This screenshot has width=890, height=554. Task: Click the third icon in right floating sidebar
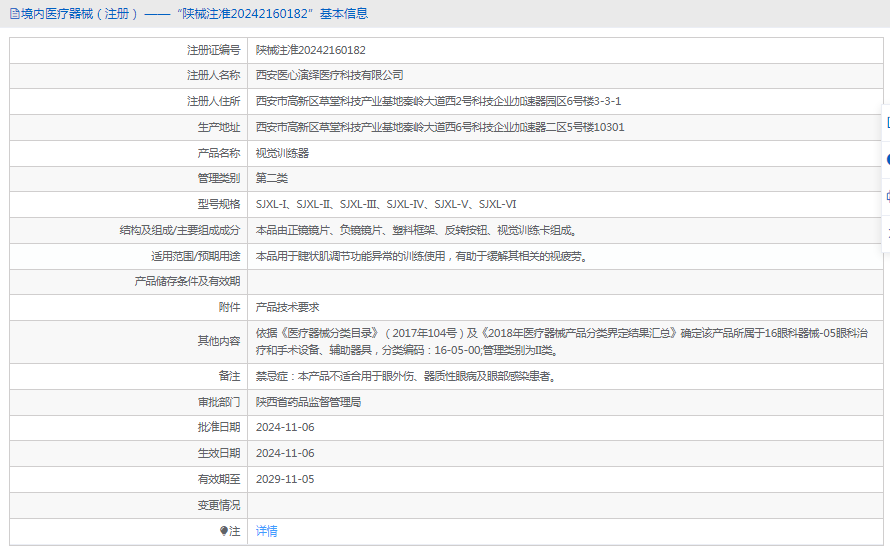[887, 196]
